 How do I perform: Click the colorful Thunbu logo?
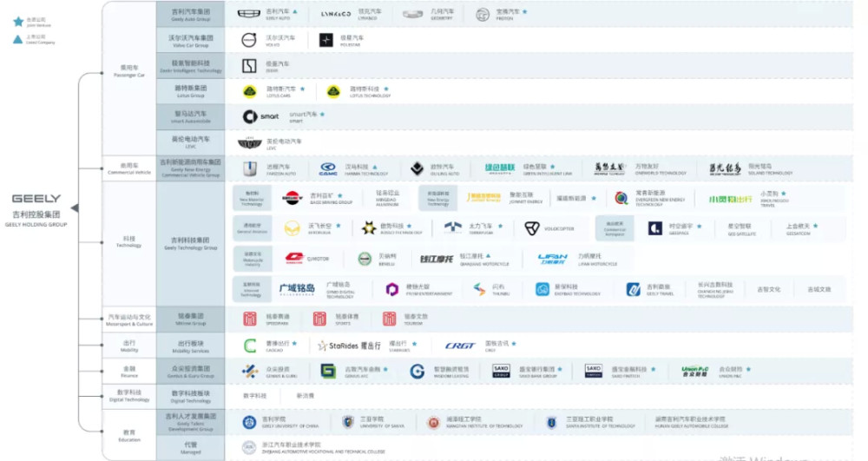click(x=479, y=289)
